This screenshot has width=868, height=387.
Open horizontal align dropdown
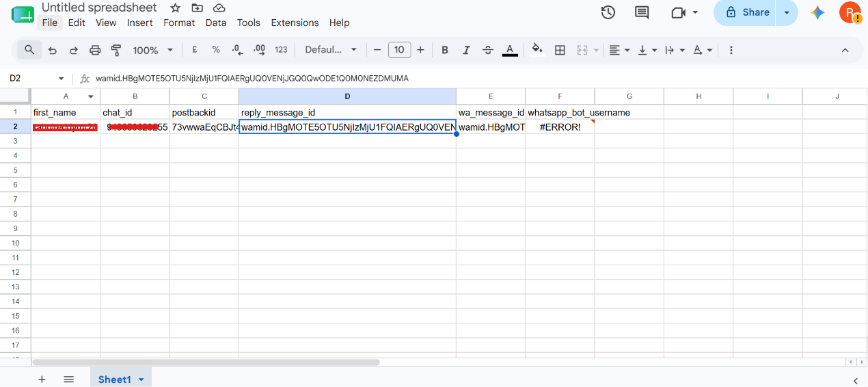pos(619,50)
